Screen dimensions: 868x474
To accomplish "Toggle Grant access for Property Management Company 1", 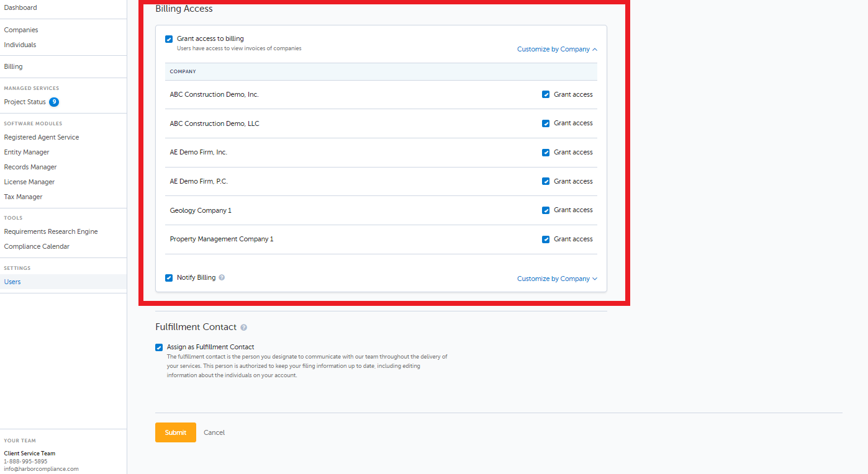I will [x=546, y=239].
